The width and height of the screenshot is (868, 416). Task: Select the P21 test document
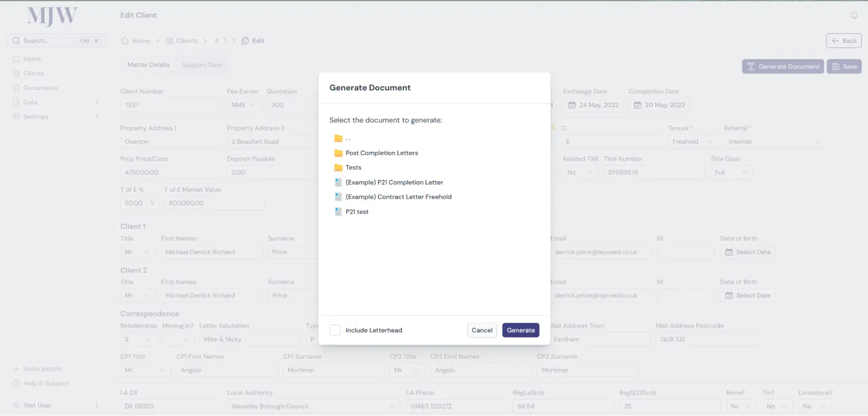(357, 211)
